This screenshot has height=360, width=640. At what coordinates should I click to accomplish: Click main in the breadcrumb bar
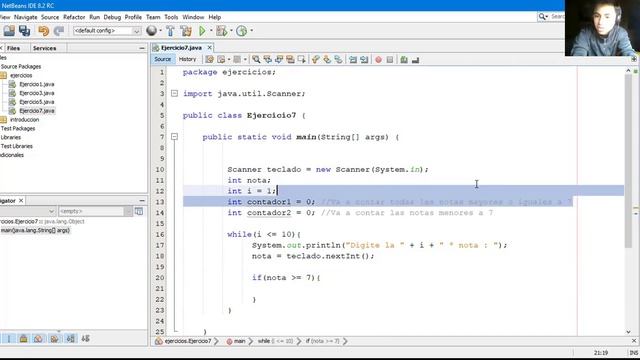click(x=239, y=341)
